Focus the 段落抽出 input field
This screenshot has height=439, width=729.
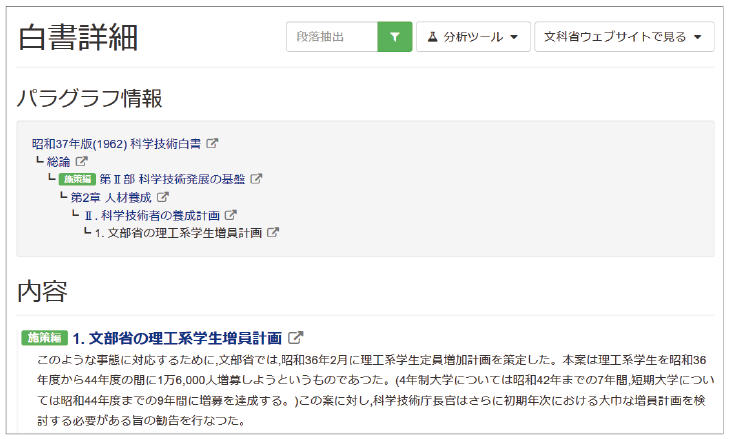click(x=332, y=37)
